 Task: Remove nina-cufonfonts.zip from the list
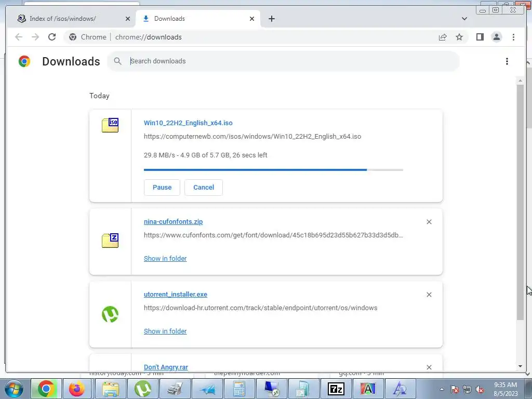point(429,222)
